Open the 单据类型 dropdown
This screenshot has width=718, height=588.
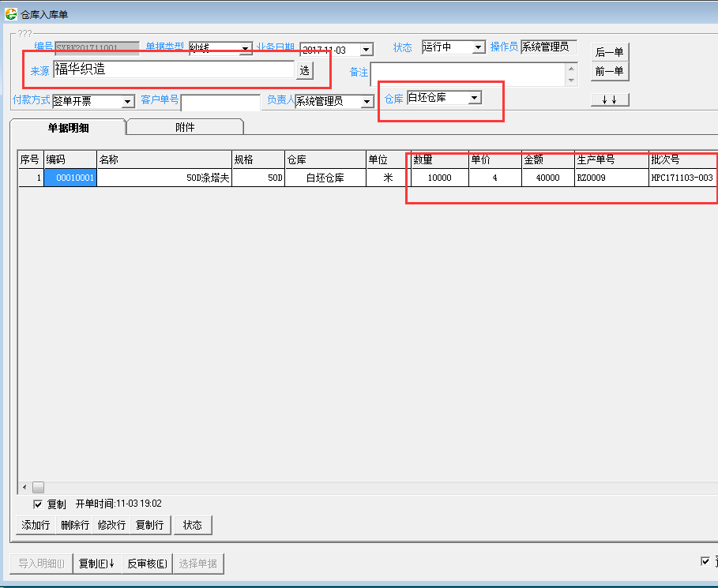click(x=246, y=48)
